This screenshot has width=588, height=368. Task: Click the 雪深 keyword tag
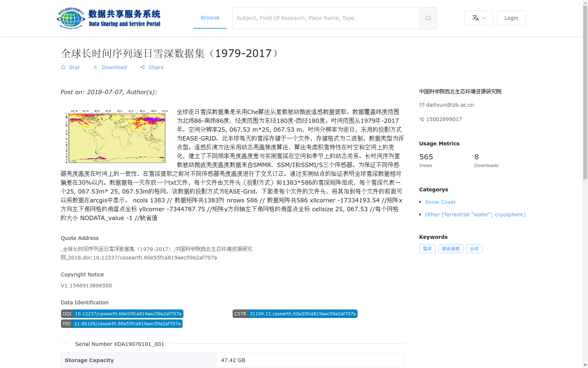tap(427, 249)
